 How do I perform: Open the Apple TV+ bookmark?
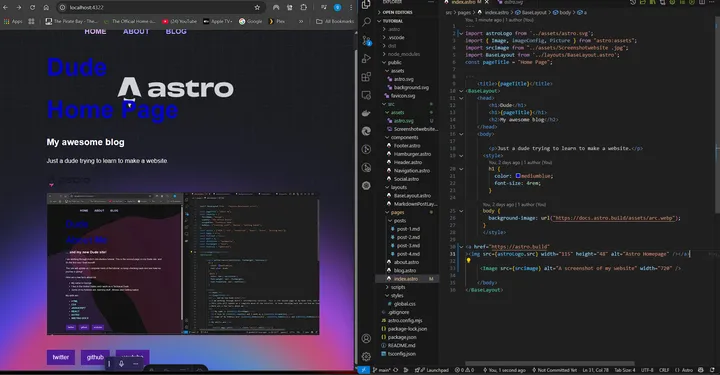pos(218,21)
